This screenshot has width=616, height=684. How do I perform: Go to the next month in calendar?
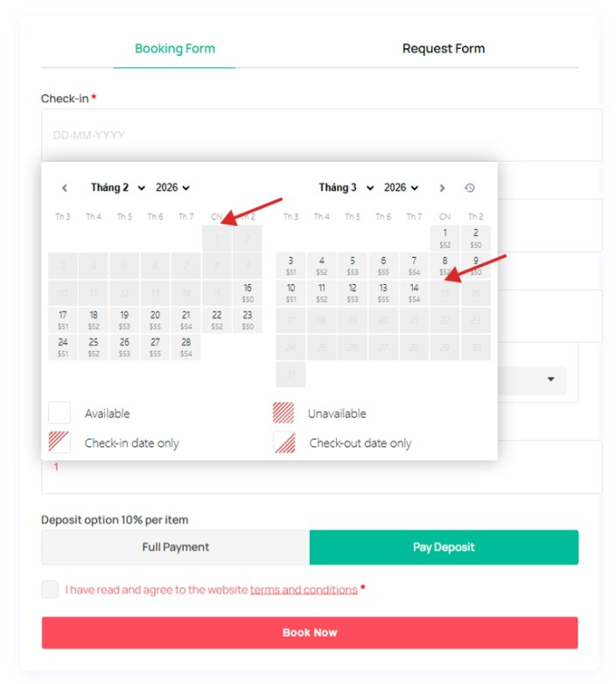click(x=442, y=188)
